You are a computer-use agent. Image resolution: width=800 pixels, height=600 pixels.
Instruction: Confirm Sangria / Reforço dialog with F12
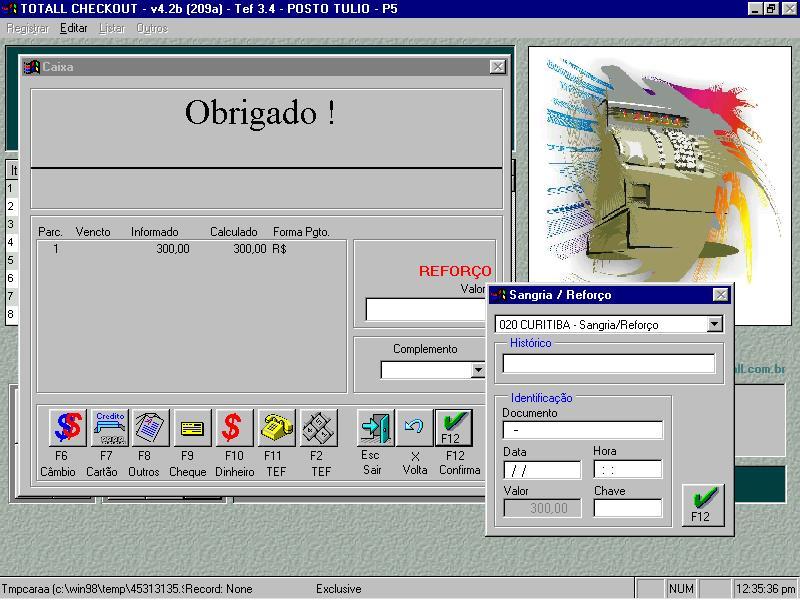703,505
